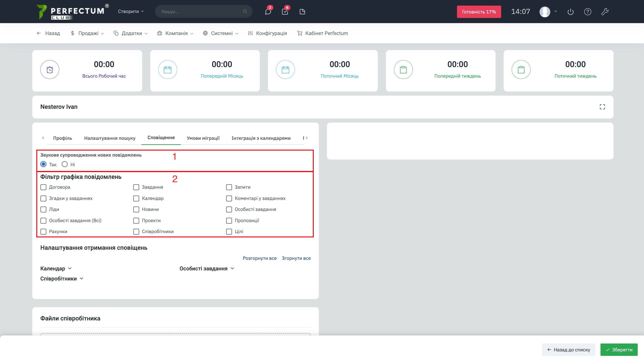Expand the Співробітники notification settings
Viewport: 644px width, 359px height.
pyautogui.click(x=61, y=278)
